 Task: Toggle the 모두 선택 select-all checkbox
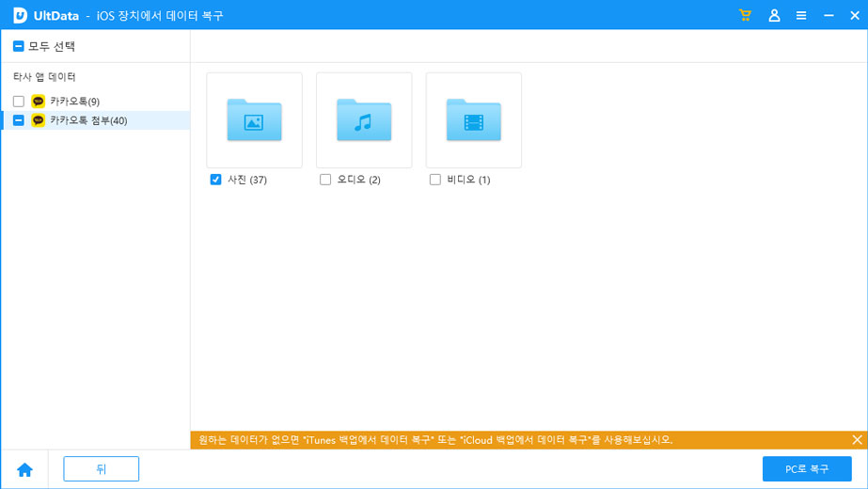click(x=18, y=46)
